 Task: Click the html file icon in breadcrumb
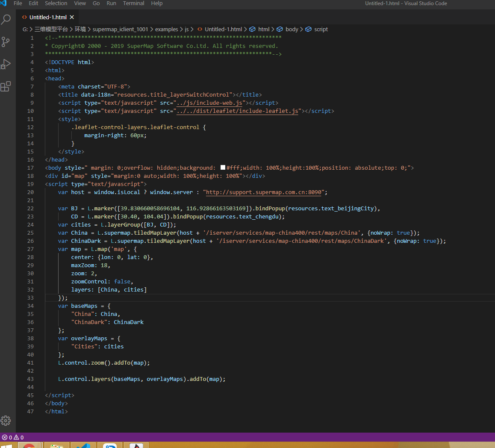click(200, 29)
